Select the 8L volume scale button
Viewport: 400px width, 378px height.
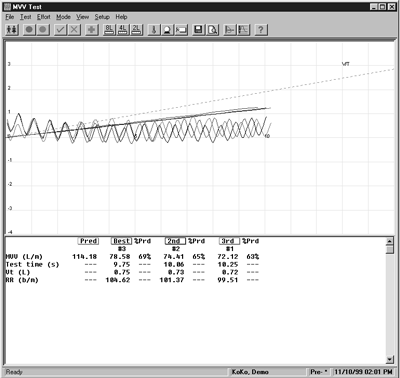tap(109, 30)
